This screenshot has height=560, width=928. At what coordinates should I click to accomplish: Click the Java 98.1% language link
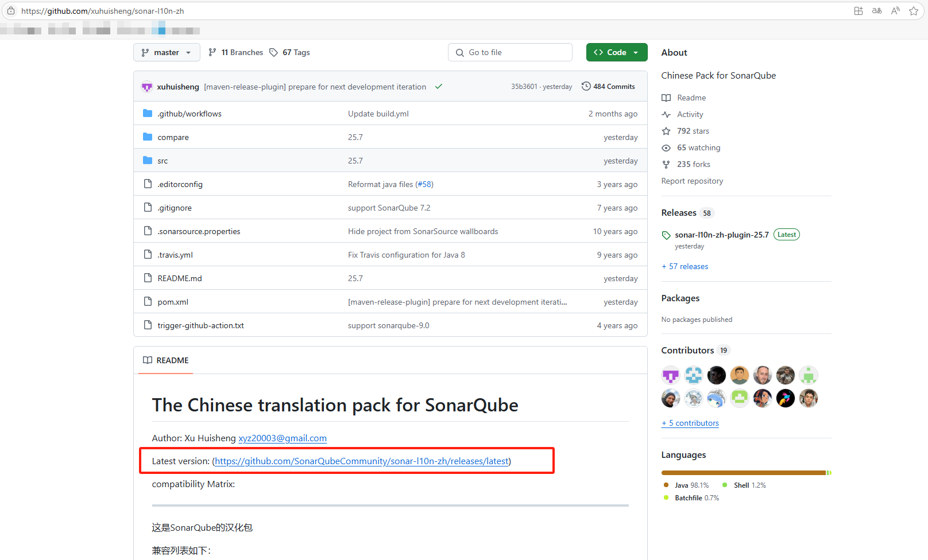[x=686, y=485]
